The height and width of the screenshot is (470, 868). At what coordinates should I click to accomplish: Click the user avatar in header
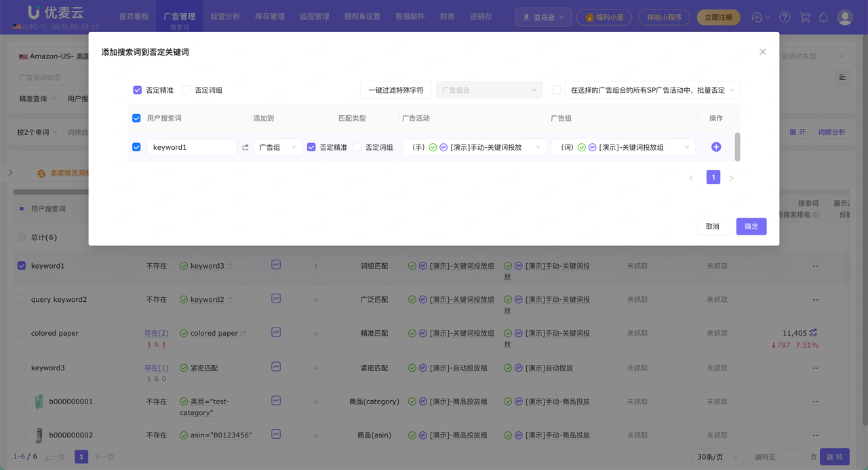(845, 17)
